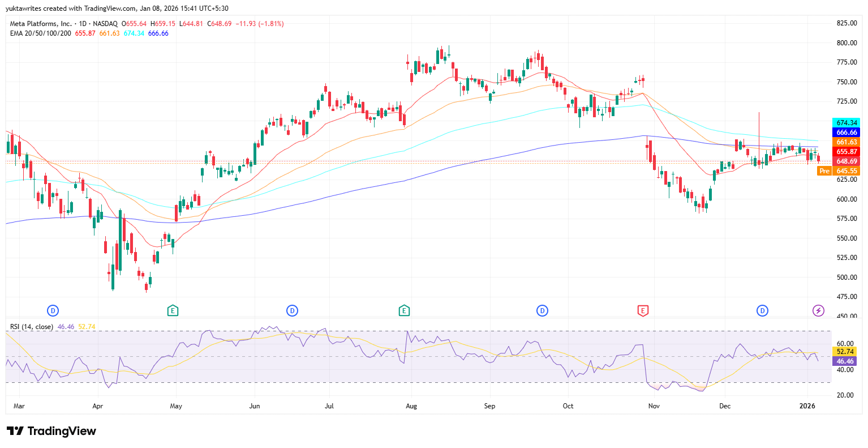
Task: Open the dividend marker under September
Action: click(x=542, y=310)
